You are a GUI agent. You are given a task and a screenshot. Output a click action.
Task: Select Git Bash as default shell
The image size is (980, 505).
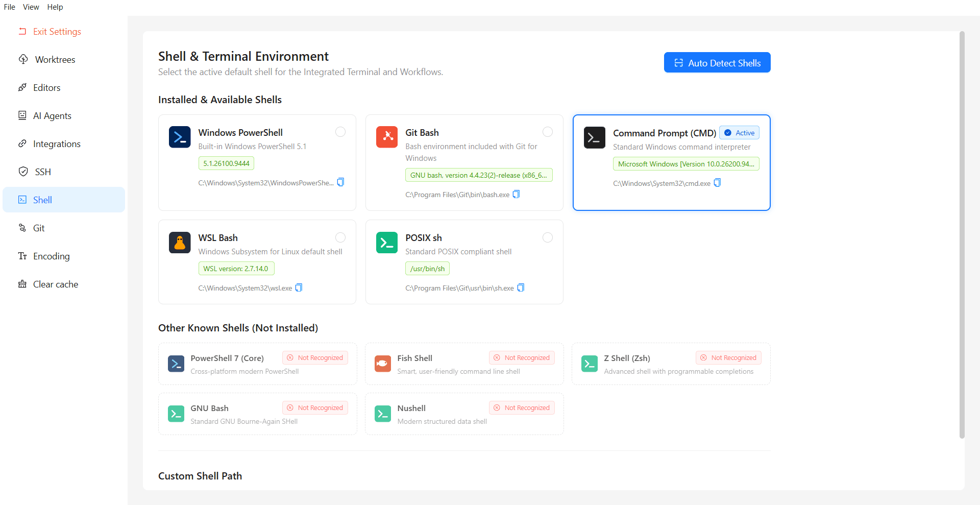point(548,132)
